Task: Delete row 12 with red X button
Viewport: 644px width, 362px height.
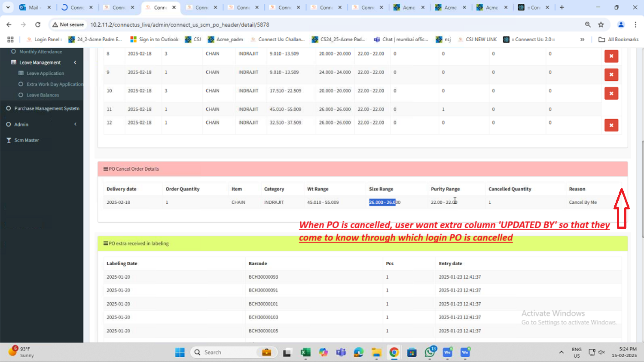Action: 611,125
